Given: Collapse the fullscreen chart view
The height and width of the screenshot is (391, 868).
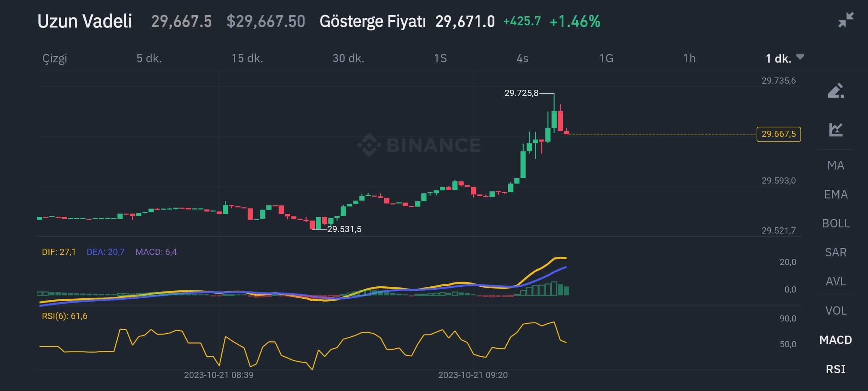Looking at the screenshot, I should pos(846,20).
